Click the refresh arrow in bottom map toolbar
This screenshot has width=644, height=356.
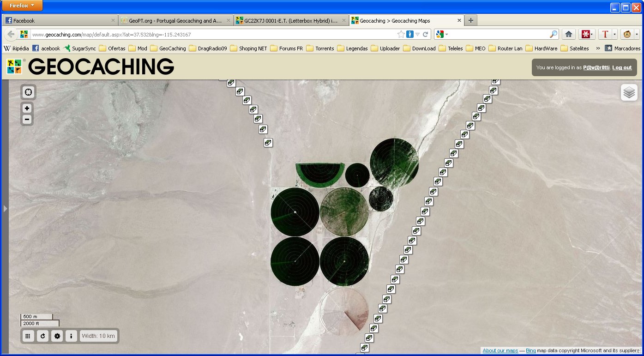point(42,336)
